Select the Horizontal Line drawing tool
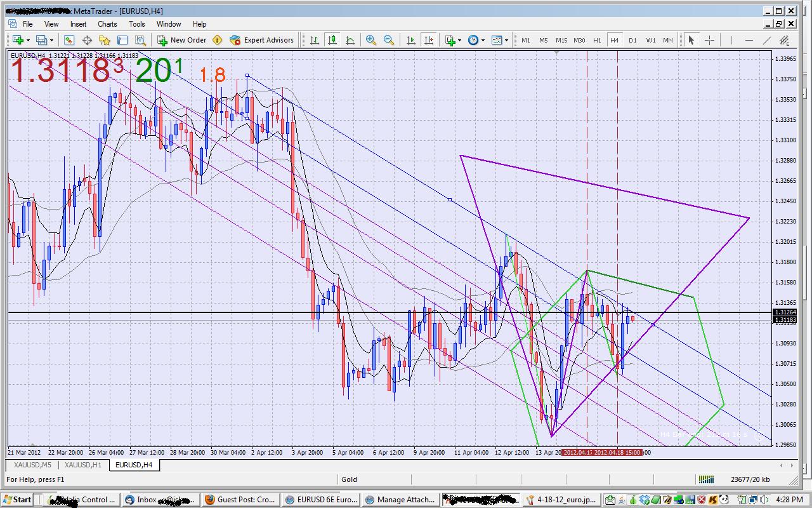Viewport: 812px width, 508px height. [x=749, y=40]
